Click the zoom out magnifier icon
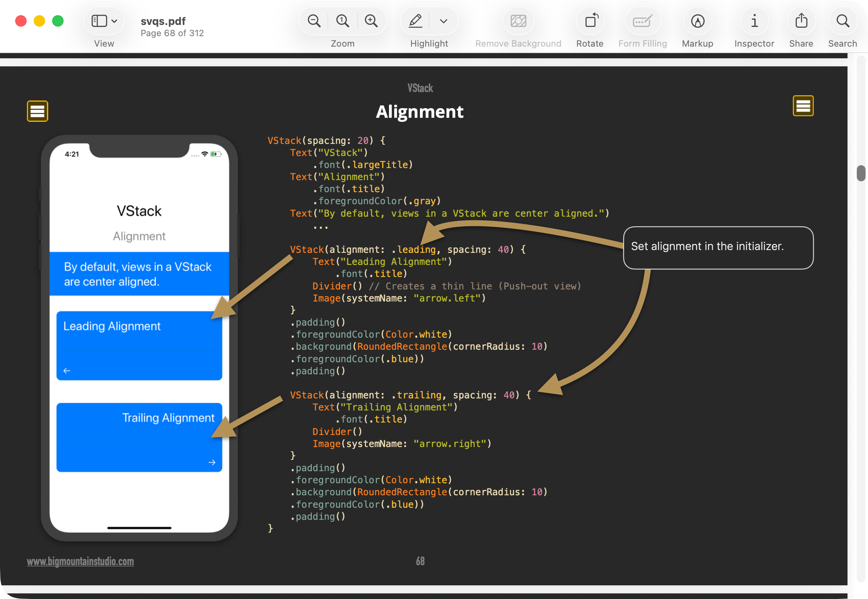 (x=314, y=21)
